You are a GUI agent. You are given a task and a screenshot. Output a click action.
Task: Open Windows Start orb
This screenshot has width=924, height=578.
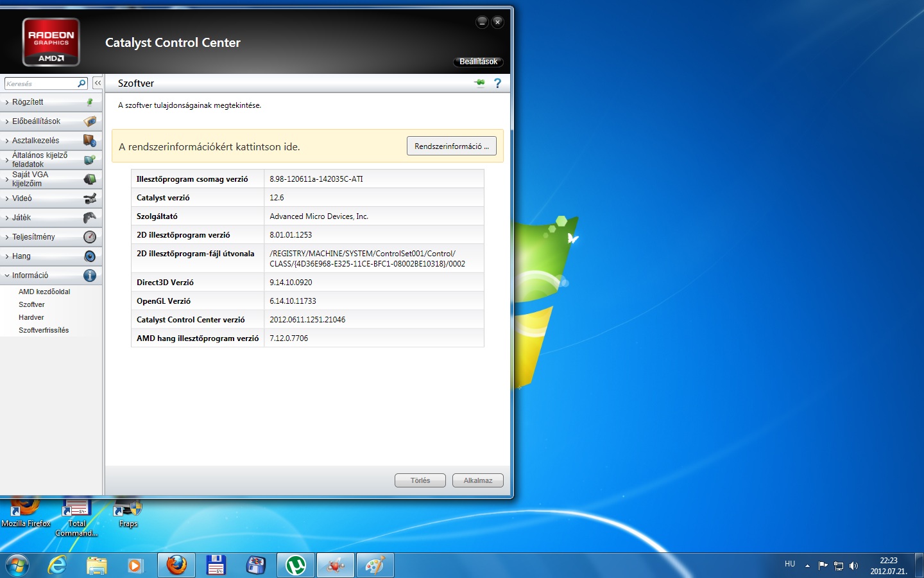pos(17,565)
